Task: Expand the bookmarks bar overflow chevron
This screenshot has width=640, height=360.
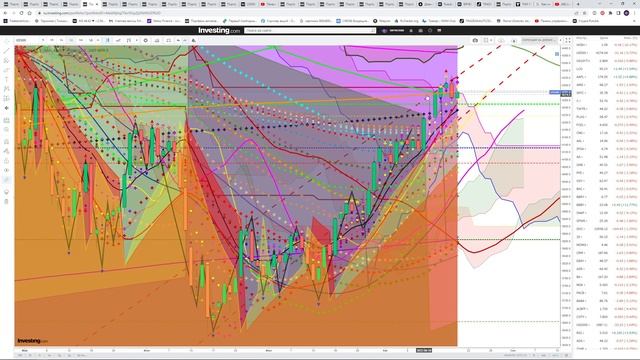Action: pos(635,21)
